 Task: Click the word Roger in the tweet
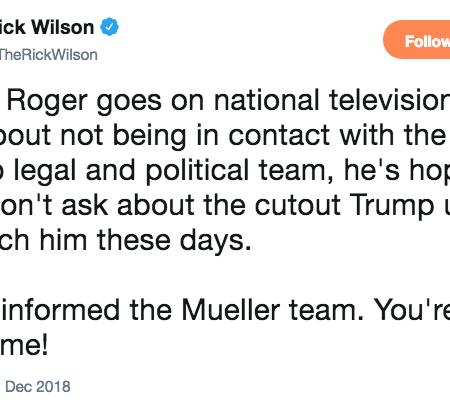coord(47,101)
